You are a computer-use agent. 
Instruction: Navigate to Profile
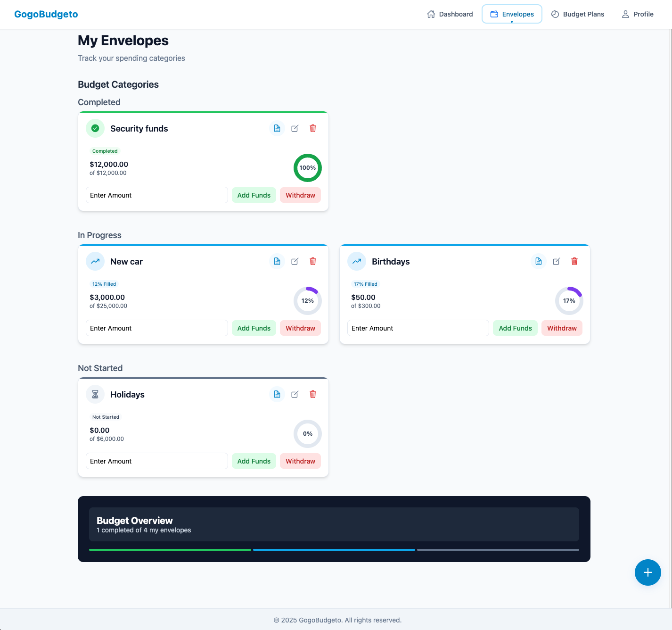(x=638, y=14)
